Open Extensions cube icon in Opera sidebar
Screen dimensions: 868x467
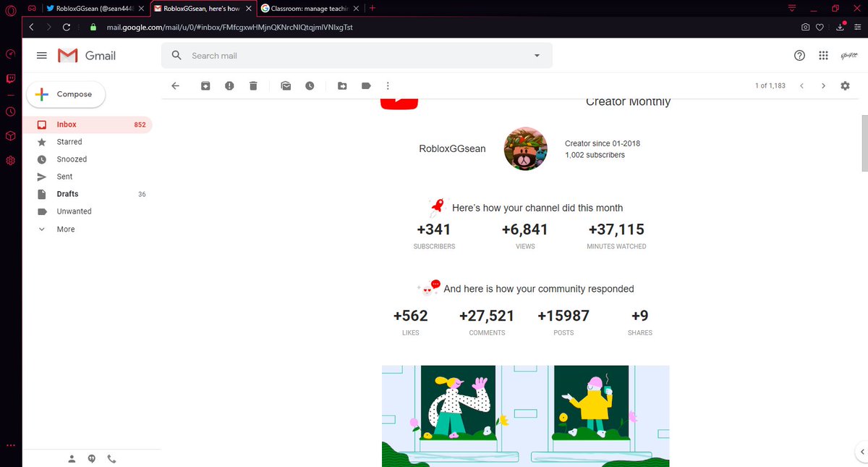point(10,135)
